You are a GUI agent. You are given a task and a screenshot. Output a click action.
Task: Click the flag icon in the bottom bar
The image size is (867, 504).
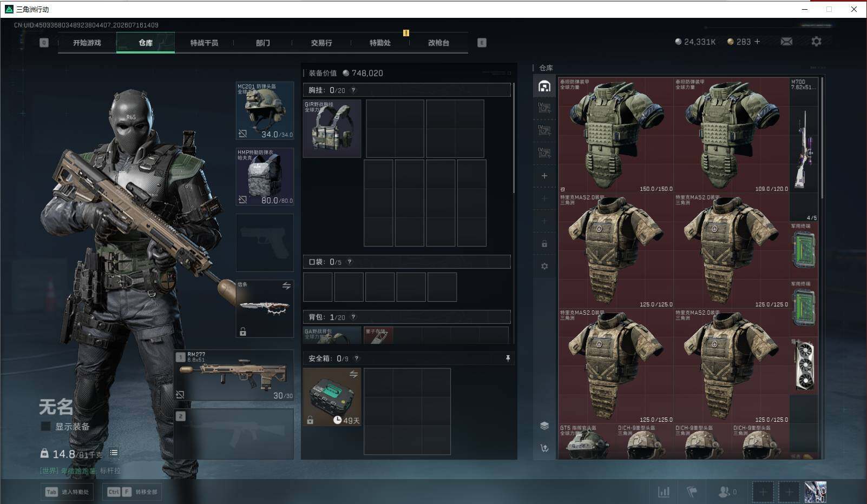click(692, 492)
